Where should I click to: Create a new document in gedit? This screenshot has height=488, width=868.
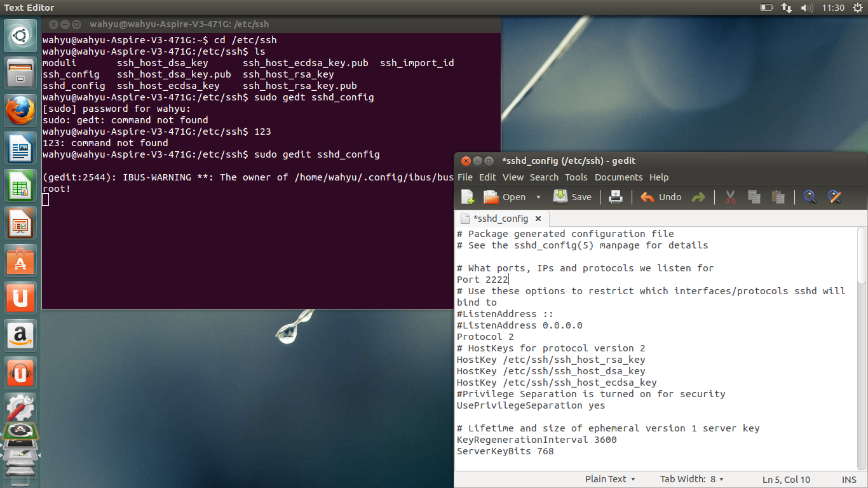point(468,197)
